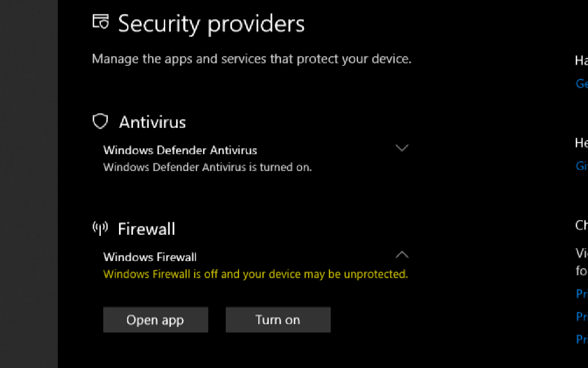
Task: Click the Firewall section heading
Action: tap(146, 229)
